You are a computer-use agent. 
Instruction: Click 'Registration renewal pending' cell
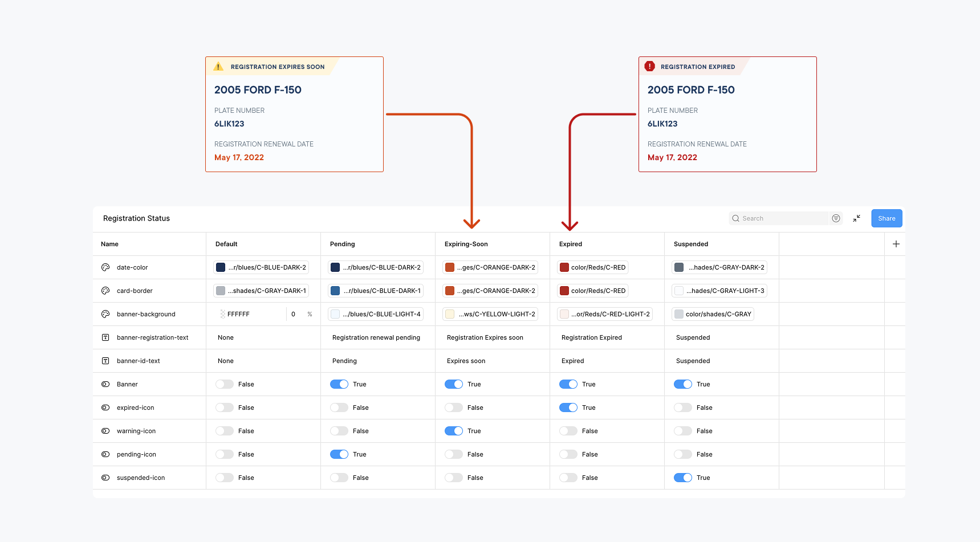[377, 337]
